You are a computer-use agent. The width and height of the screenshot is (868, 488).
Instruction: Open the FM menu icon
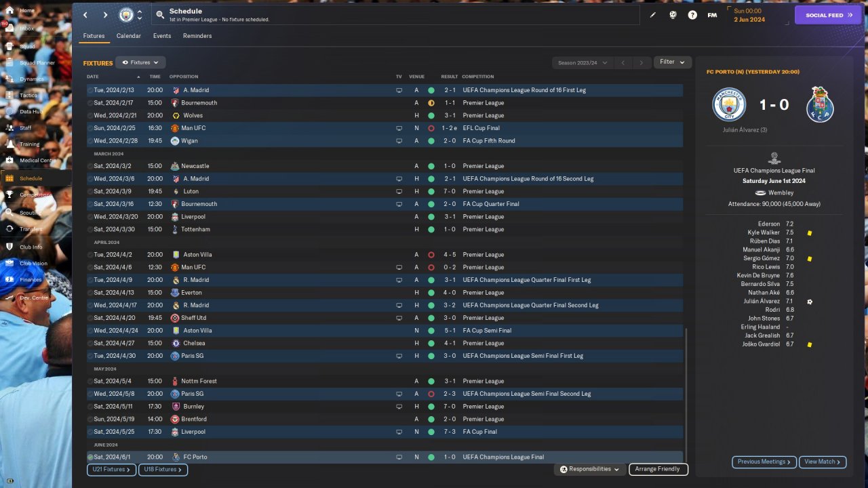712,15
